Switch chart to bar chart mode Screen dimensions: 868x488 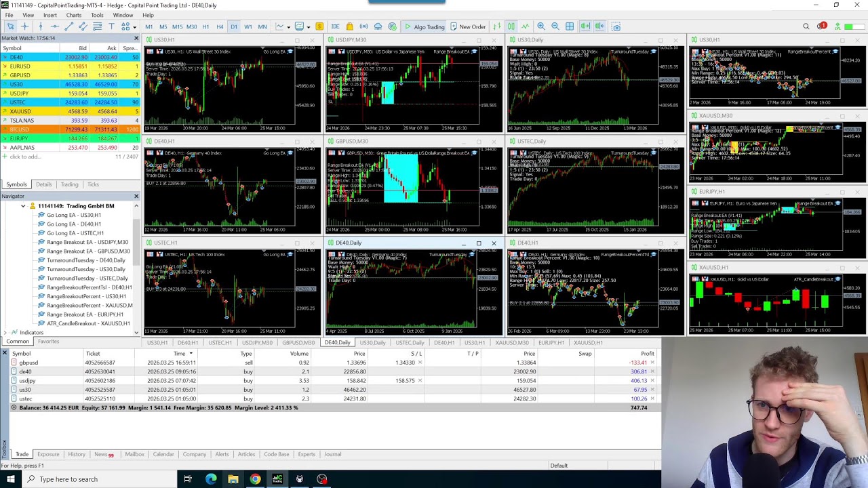tap(497, 26)
